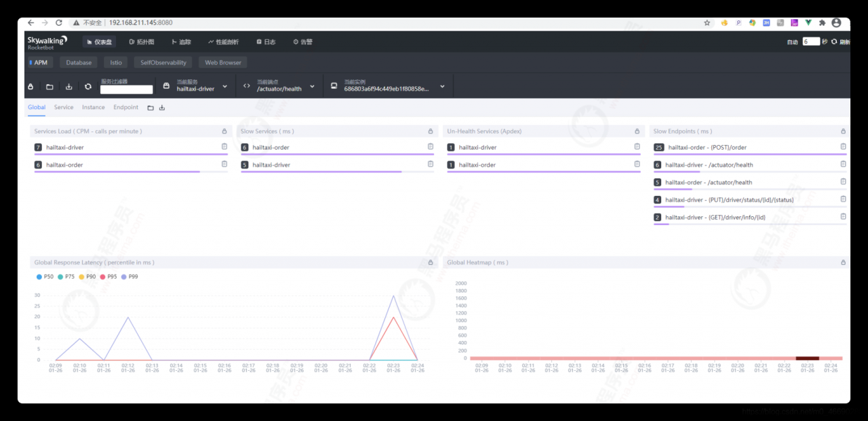Open the browser extensions puzzle icon

tap(823, 22)
